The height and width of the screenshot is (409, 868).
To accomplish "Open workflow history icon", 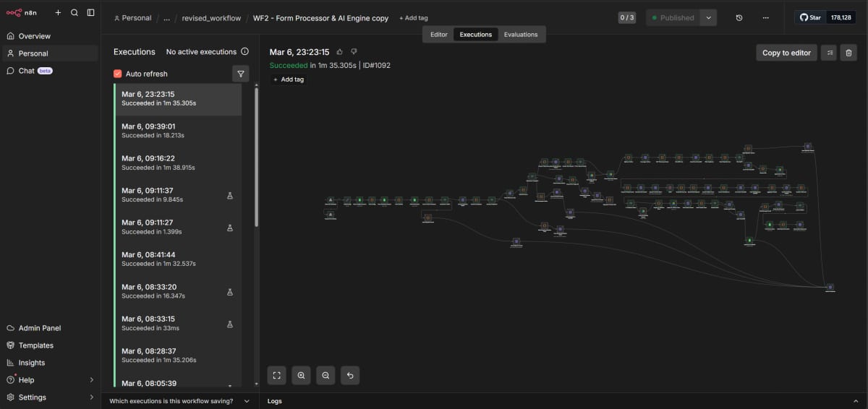I will tap(739, 17).
